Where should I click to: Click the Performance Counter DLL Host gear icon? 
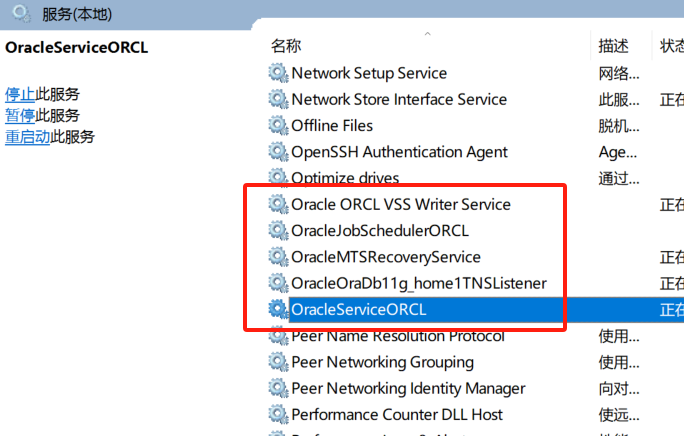[278, 415]
